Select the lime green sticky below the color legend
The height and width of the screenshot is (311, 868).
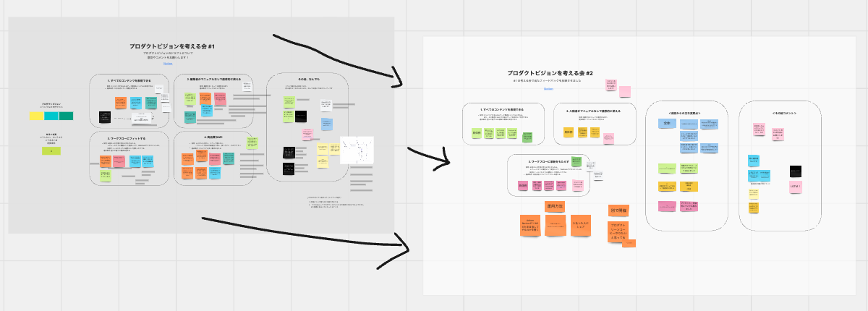[51, 151]
